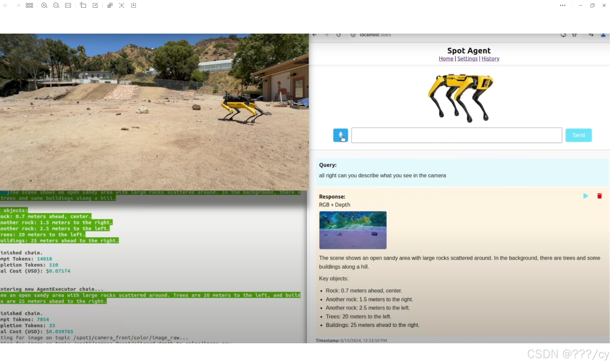Zoom out of the image
Screen dimensions: 610x364
56,5
